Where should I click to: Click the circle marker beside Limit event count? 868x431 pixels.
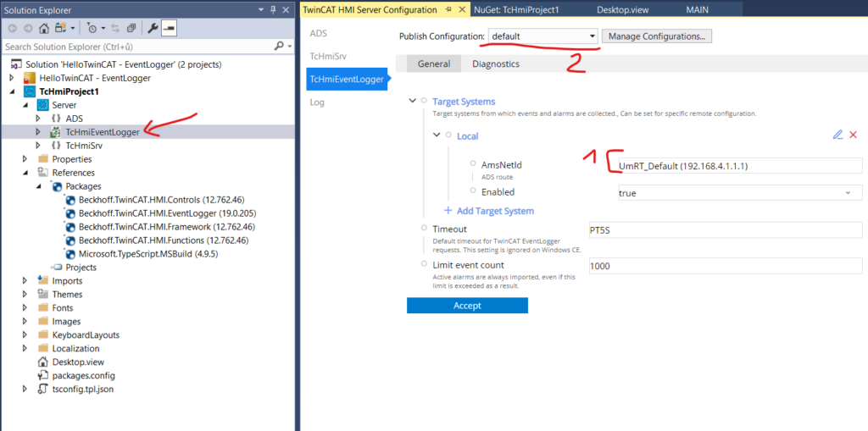click(423, 265)
